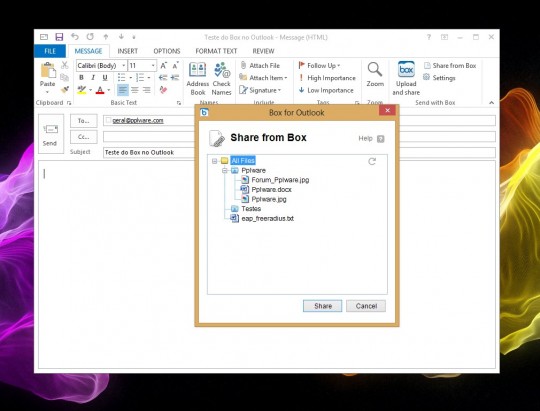
Task: Expand the Signature menu
Action: pos(260,90)
